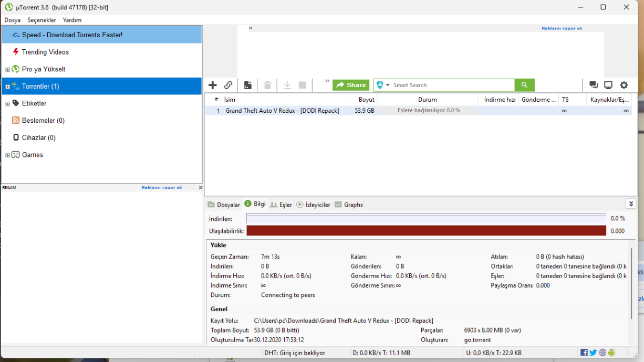Click U: 0.0 KB/s T: 22.9 KB status

pyautogui.click(x=494, y=353)
